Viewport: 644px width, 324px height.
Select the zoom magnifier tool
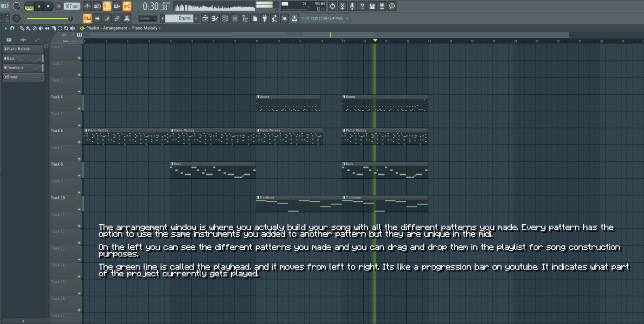[66, 28]
